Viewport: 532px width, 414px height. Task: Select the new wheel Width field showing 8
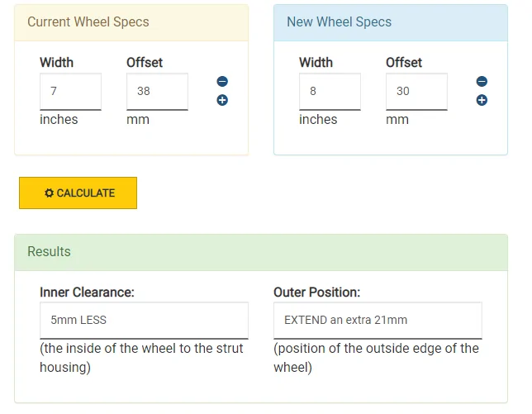330,91
